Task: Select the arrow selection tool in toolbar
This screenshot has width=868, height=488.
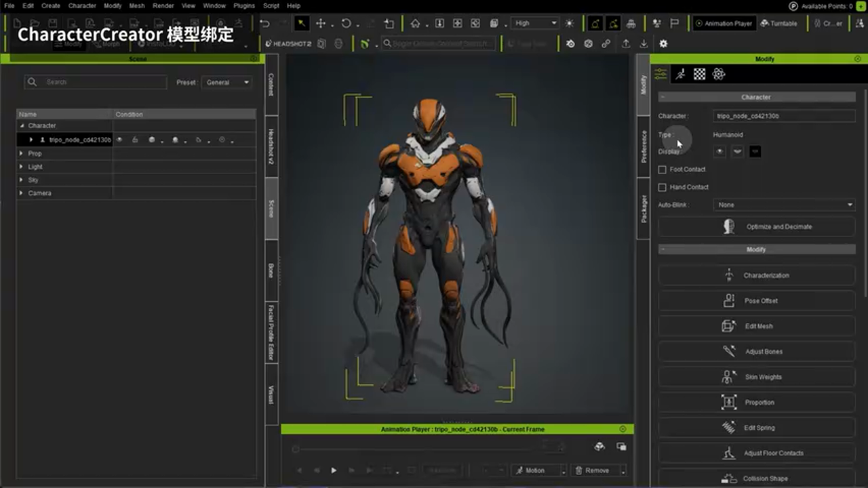Action: coord(302,24)
